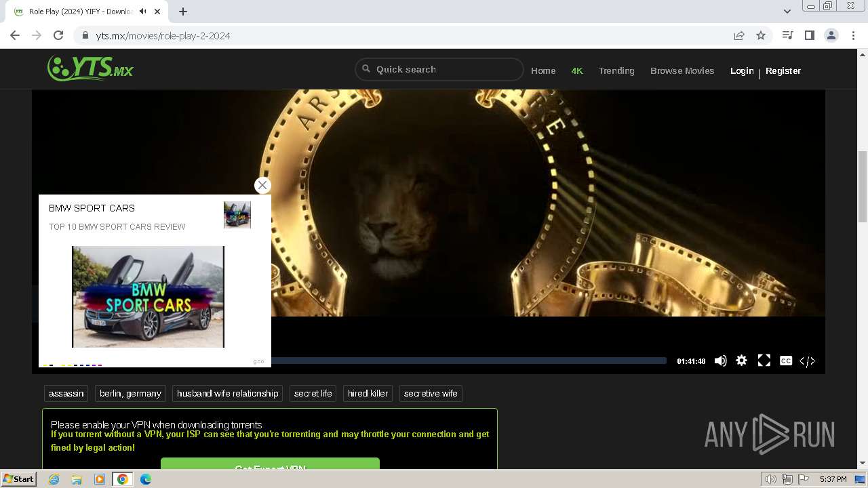Select the assassin keyword tag

coord(66,393)
